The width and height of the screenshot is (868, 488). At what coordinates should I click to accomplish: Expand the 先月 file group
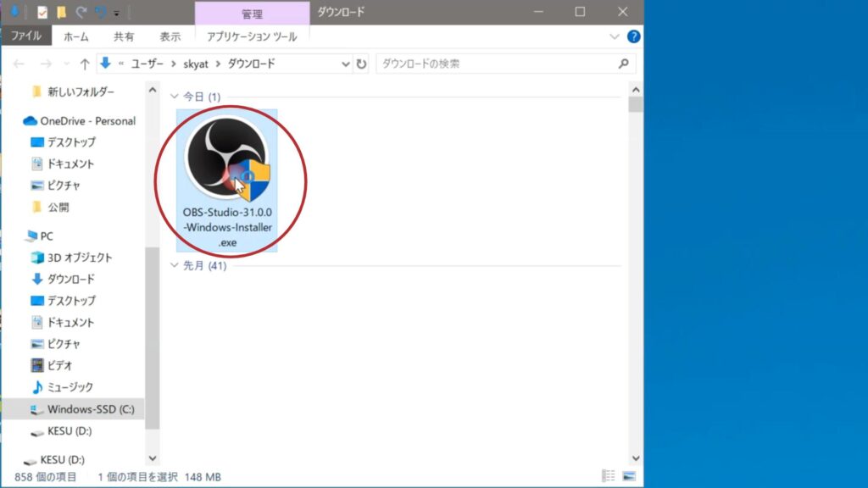[175, 266]
